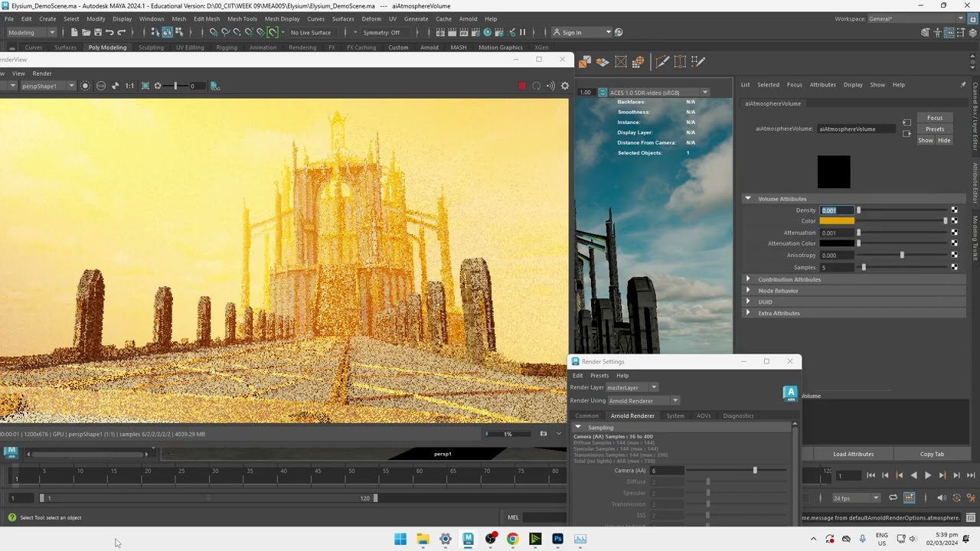Image resolution: width=980 pixels, height=551 pixels.
Task: Click the Hide button in Attribute Editor
Action: click(x=944, y=140)
